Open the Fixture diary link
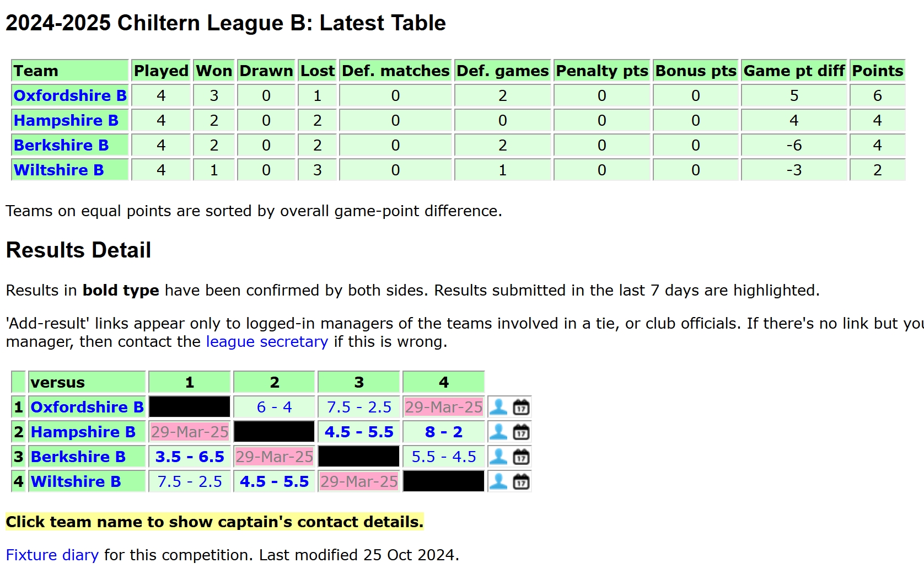924x579 pixels. (x=52, y=555)
